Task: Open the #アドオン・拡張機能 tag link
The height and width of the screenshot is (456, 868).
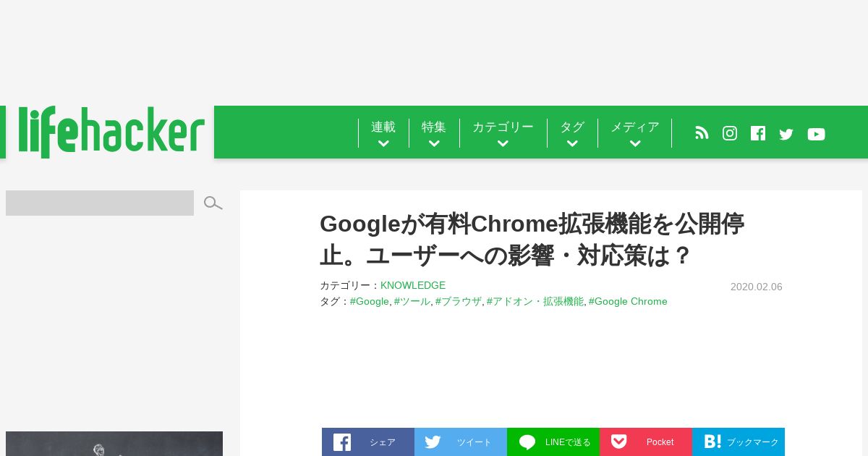Action: [x=535, y=301]
